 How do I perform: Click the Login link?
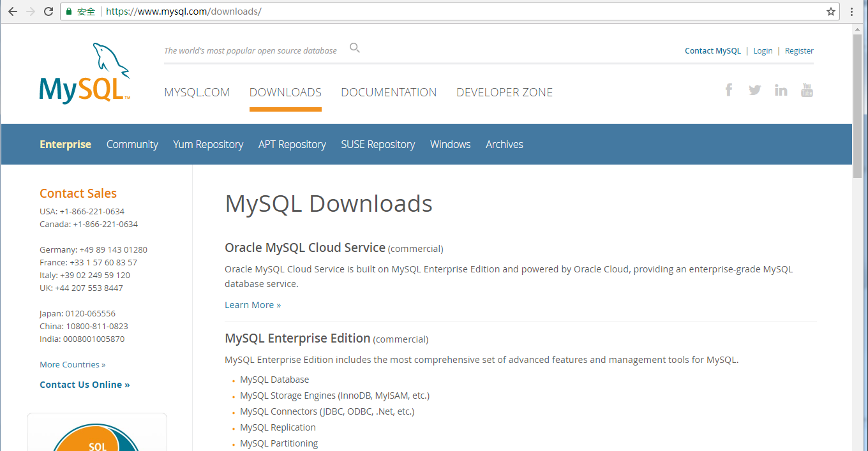[x=763, y=50]
